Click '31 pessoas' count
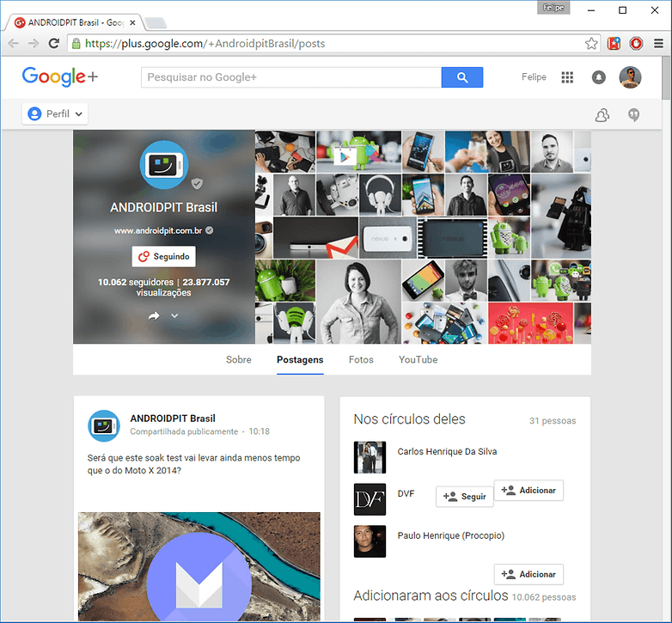 pos(553,421)
